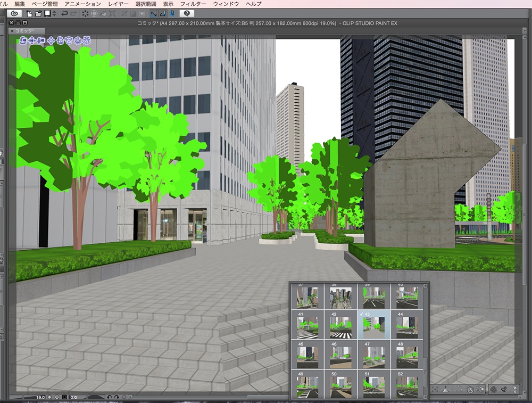The width and height of the screenshot is (532, 403).
Task: Click the ground-snap icon in the 3D panel toolbar
Action: coord(445,389)
